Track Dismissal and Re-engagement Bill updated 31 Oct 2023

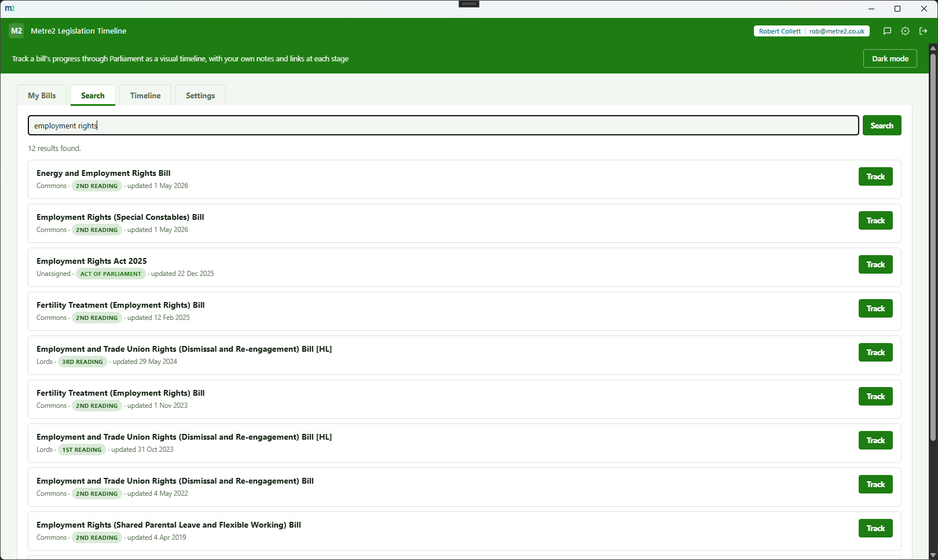[x=875, y=440]
